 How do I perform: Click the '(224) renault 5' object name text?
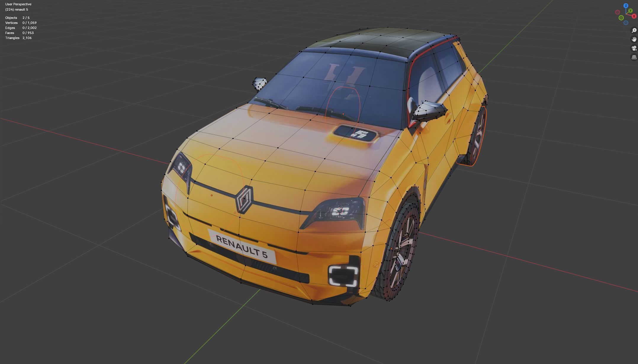[17, 9]
